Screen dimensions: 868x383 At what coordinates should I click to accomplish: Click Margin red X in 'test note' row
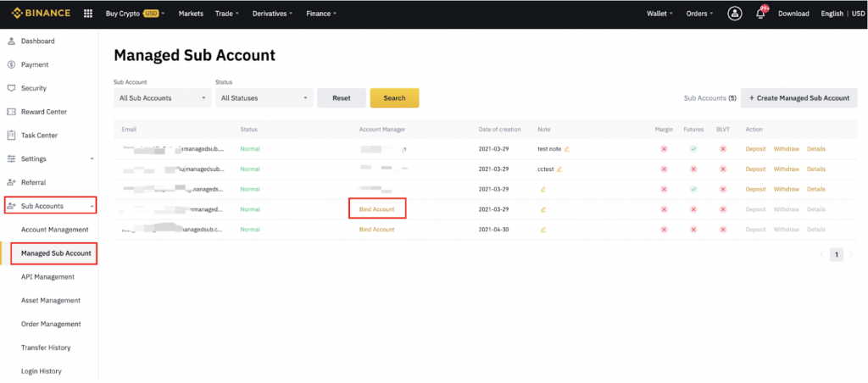coord(664,149)
